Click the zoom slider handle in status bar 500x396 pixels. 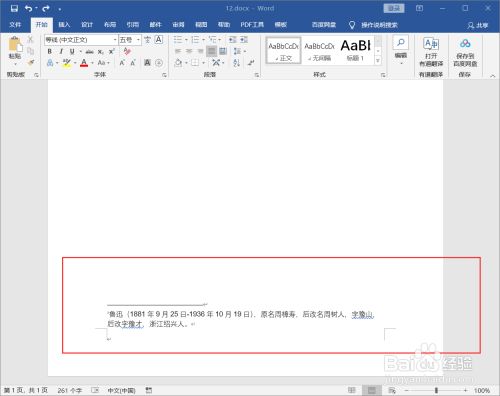(x=436, y=390)
